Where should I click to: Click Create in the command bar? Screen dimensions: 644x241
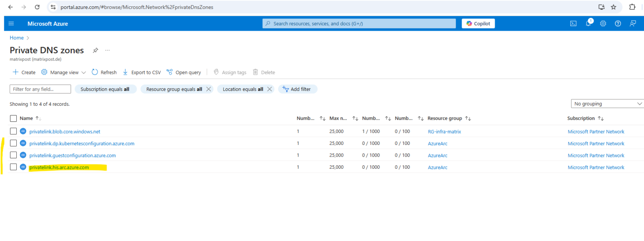(x=24, y=72)
